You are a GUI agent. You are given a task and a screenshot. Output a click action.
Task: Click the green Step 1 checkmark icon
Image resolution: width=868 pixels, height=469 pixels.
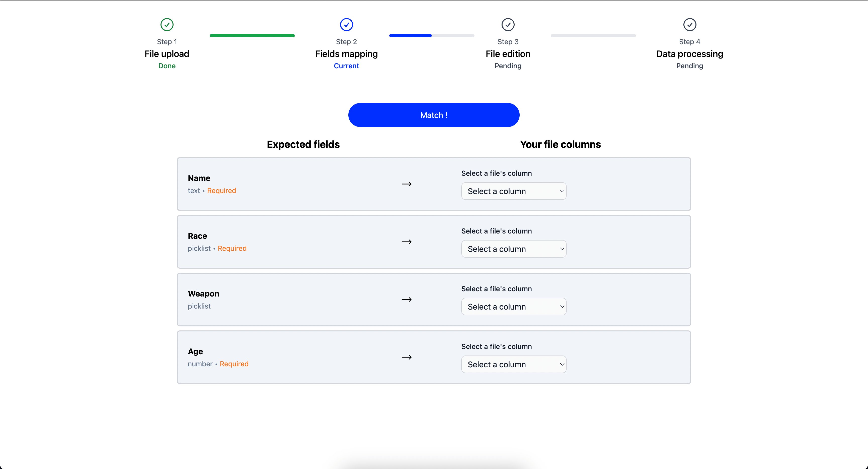coord(167,24)
